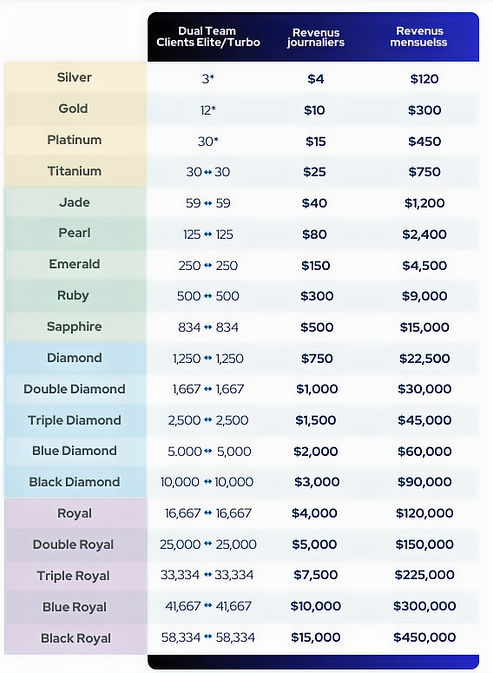Click the arrow icon in the Titanium row
493x673 pixels.
tap(208, 172)
